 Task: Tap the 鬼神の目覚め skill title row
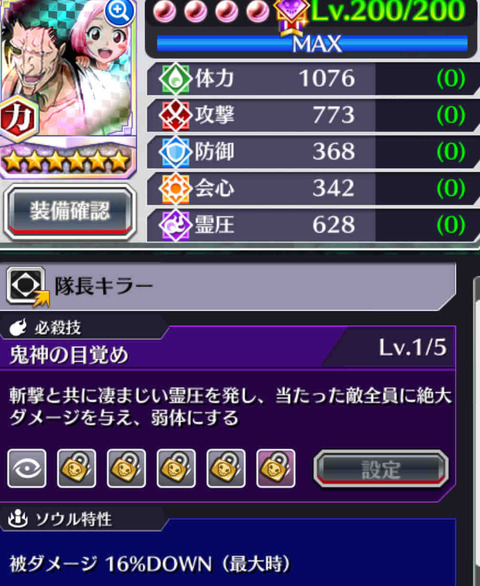227,353
